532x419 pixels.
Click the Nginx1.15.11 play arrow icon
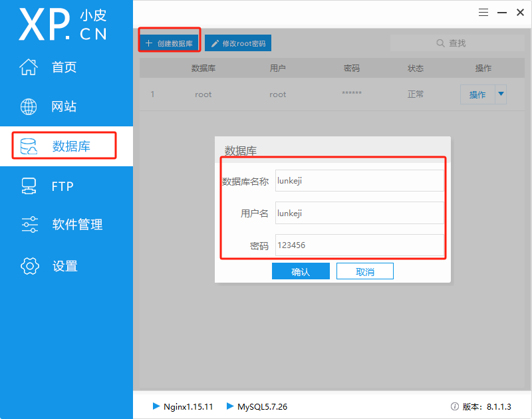point(156,406)
